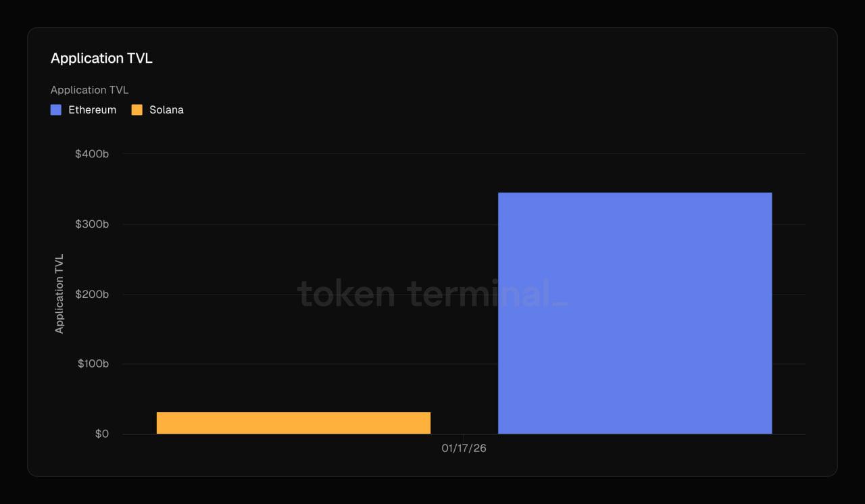Click the blue Ethereum legend swatch
The height and width of the screenshot is (504, 865).
click(x=56, y=109)
